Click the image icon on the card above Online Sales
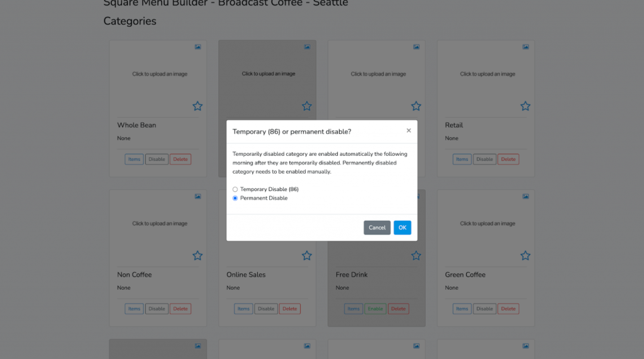This screenshot has width=644, height=359. click(307, 47)
